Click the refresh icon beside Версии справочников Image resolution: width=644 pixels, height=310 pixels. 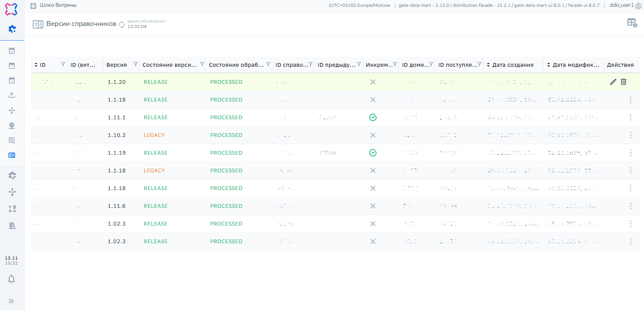click(122, 25)
